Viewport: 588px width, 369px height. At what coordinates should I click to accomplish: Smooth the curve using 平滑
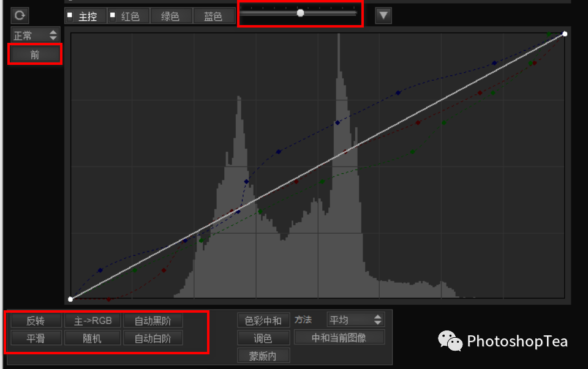pos(34,337)
